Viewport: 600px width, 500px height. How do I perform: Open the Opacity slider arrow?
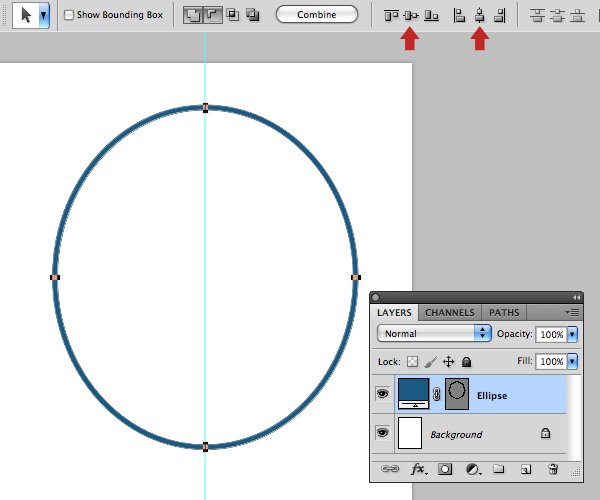coord(572,334)
